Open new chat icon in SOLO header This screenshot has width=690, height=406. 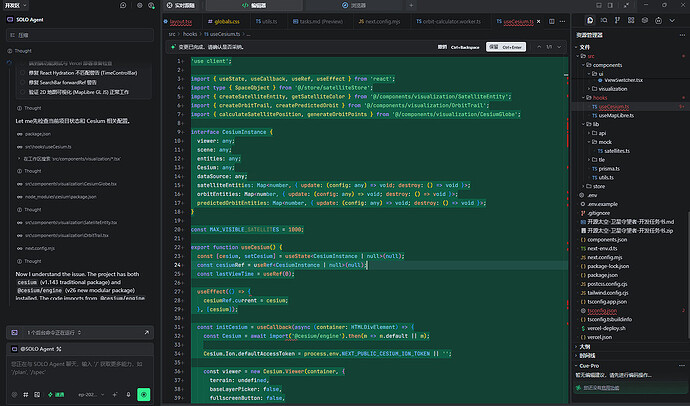[123, 5]
